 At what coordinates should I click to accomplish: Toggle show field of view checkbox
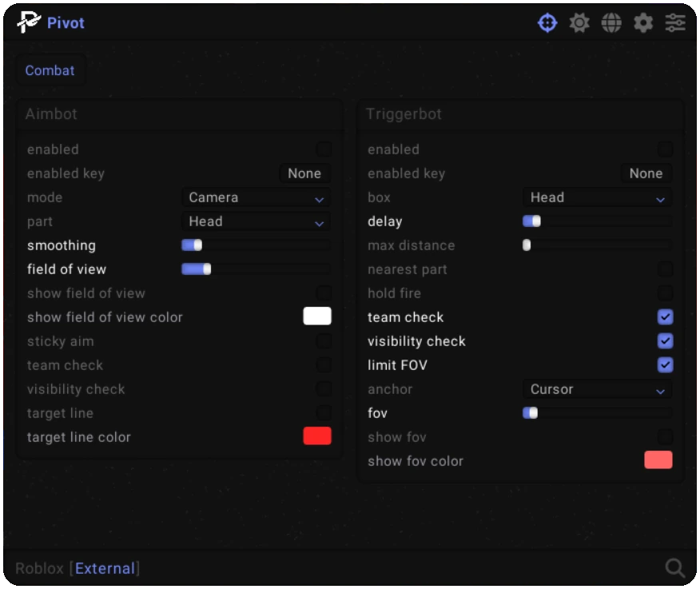point(324,293)
